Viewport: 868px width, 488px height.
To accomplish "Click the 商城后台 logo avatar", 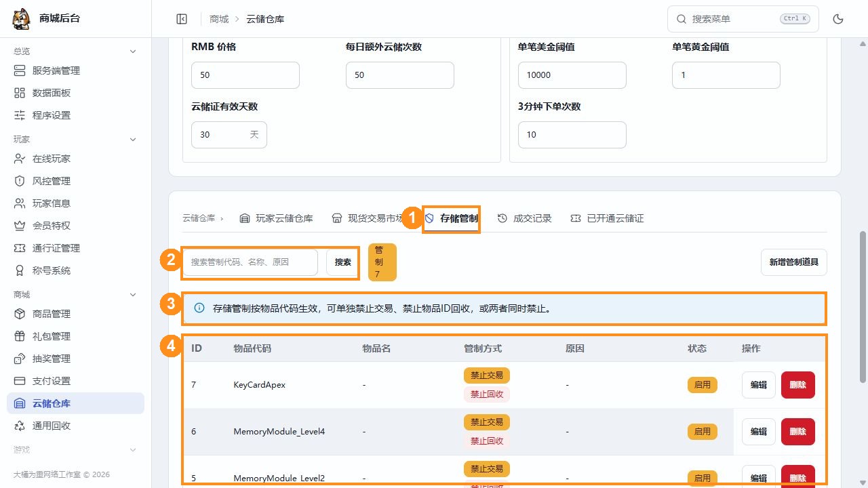I will 22,19.
